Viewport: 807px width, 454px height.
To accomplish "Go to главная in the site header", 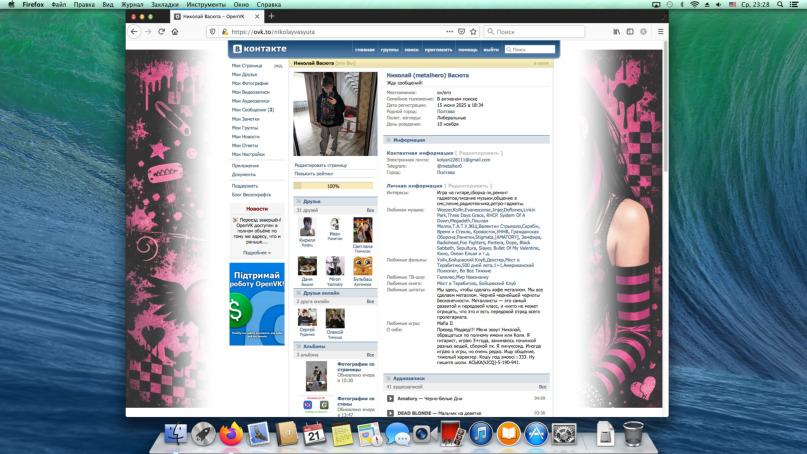I will coord(364,49).
